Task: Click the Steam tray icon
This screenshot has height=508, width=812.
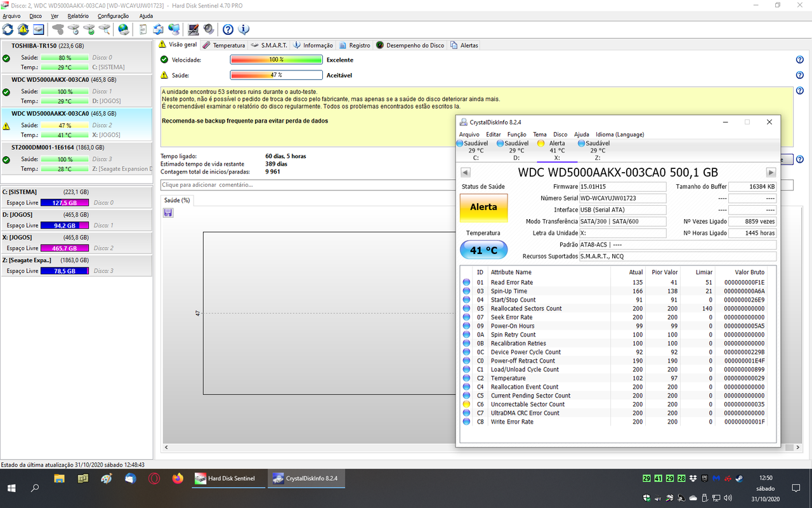Action: coord(740,478)
